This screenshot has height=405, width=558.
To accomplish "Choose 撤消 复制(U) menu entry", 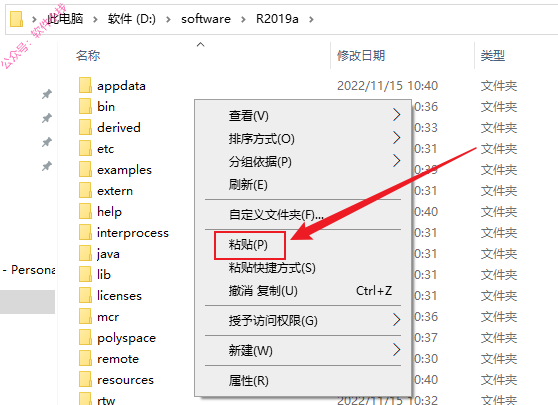I will [263, 291].
